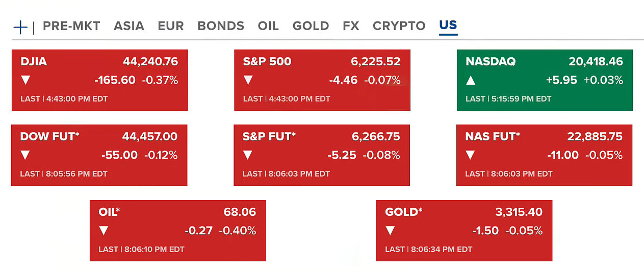Click the S&P 500 down arrow

click(248, 80)
